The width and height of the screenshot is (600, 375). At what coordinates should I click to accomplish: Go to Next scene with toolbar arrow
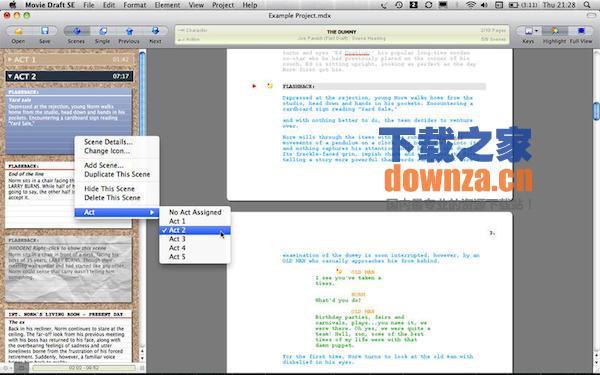coord(155,31)
